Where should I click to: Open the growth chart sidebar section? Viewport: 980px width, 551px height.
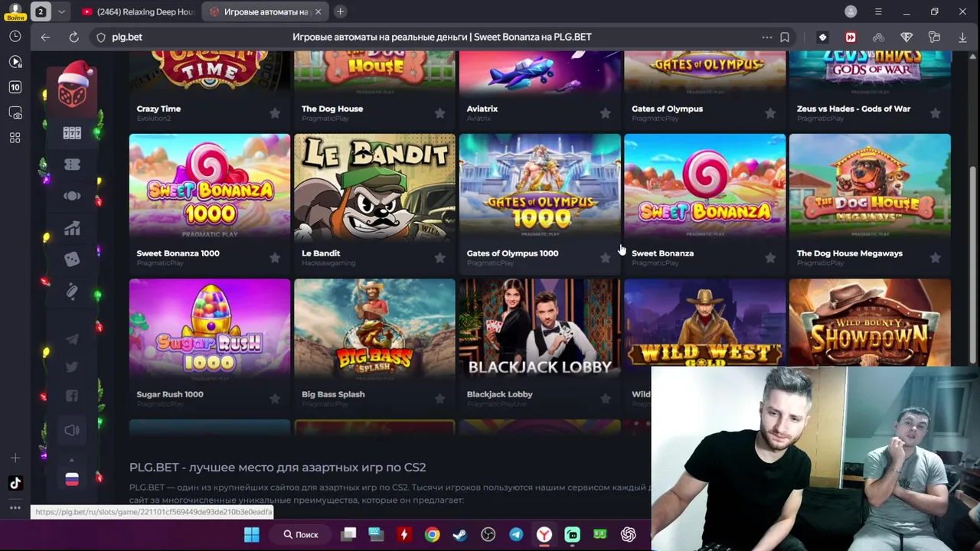pos(72,228)
